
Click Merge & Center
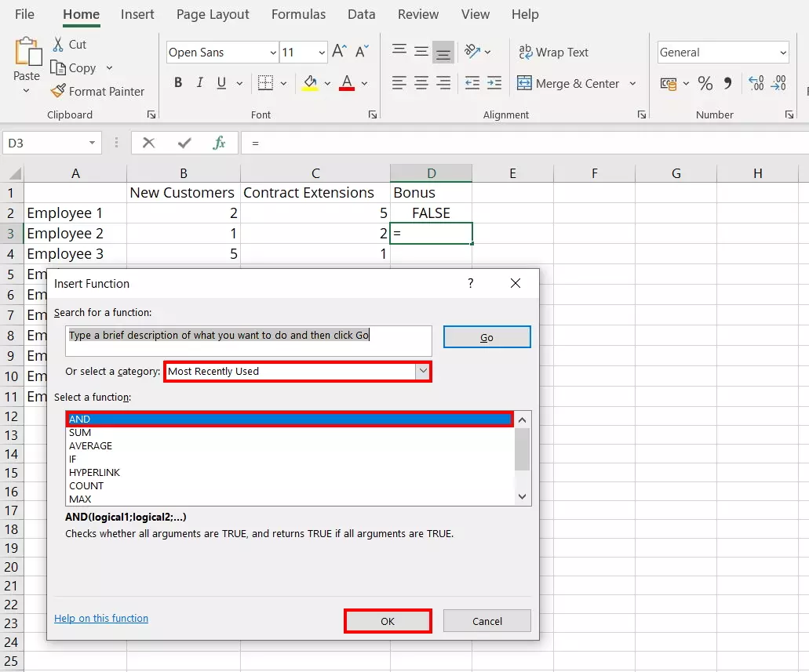click(x=567, y=83)
